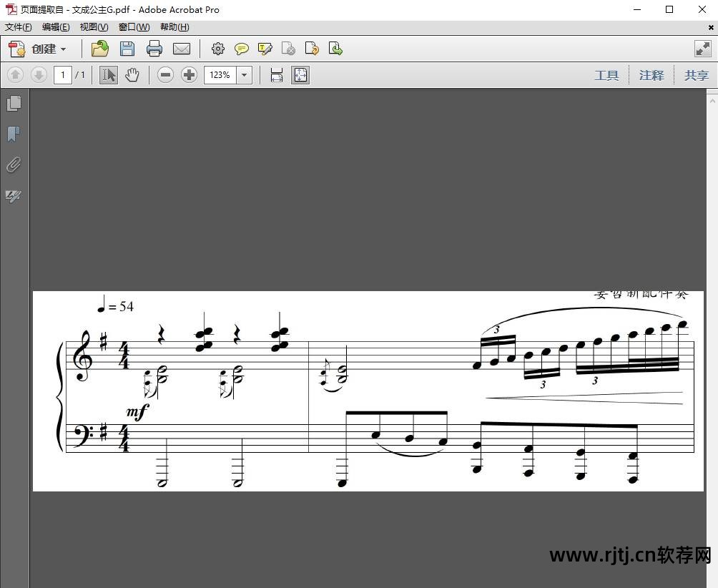Zoom out with the minus button

pos(165,74)
